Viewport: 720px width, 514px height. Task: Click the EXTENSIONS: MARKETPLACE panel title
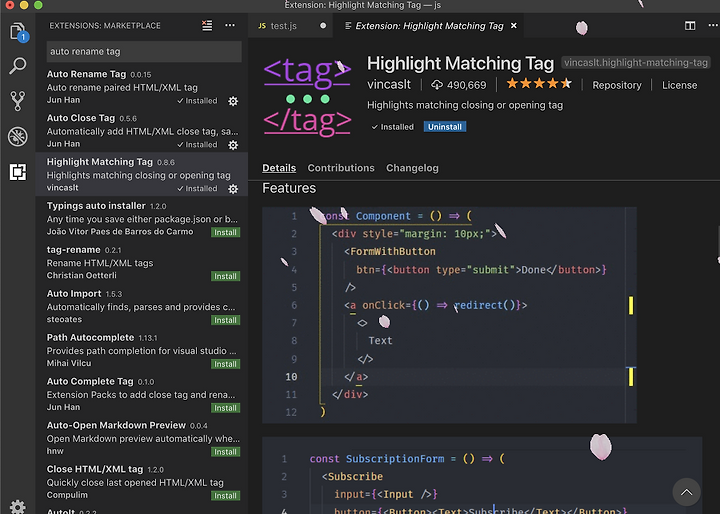(105, 26)
